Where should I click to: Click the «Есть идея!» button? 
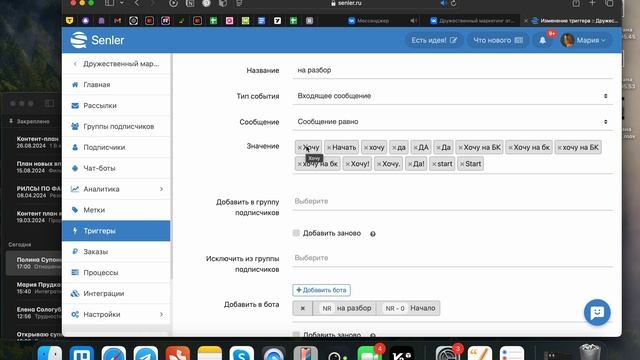[434, 40]
